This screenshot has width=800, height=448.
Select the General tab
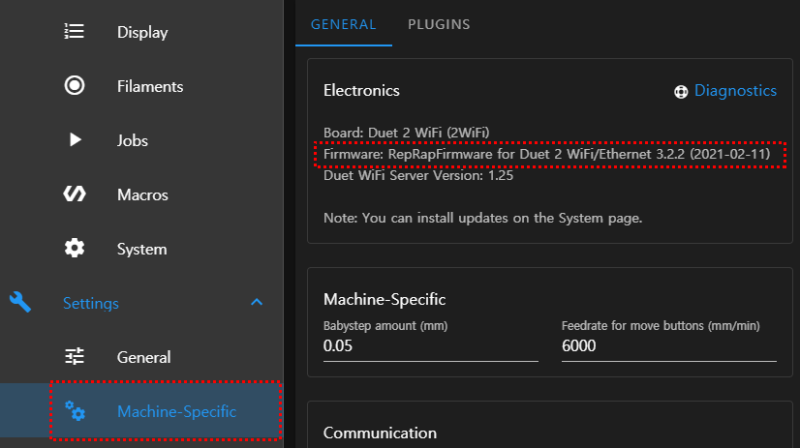(343, 24)
